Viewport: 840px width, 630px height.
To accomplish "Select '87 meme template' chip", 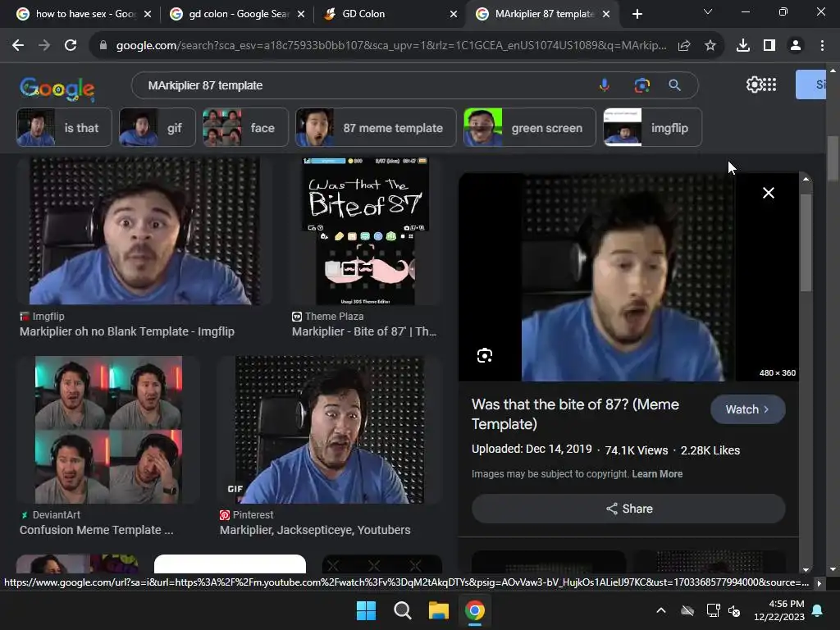I will click(x=376, y=127).
